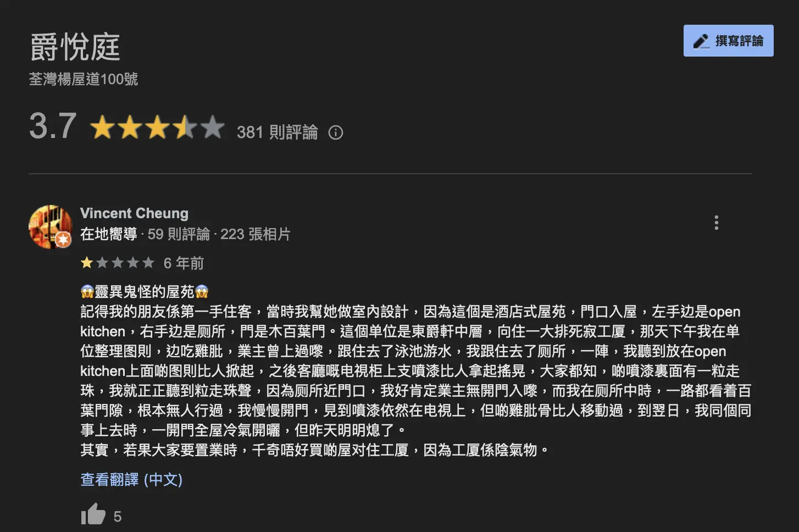Click the info icon beside 381 則評論
Viewport: 799px width, 532px height.
click(336, 132)
